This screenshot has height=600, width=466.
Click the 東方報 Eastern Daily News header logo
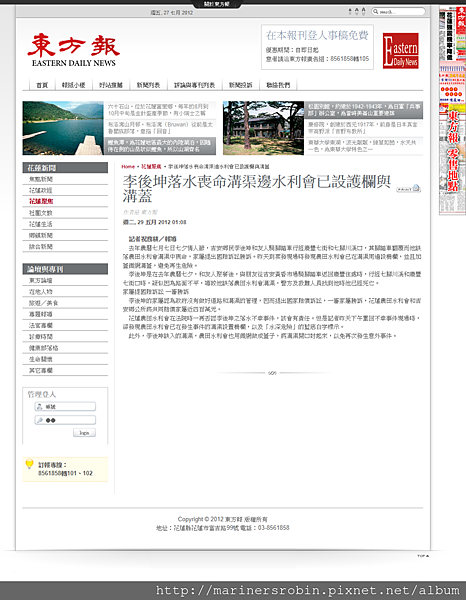point(73,50)
